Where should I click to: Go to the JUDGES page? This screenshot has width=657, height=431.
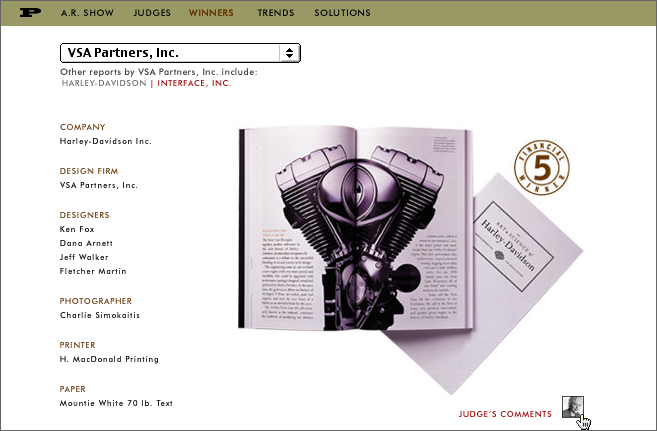(x=152, y=13)
